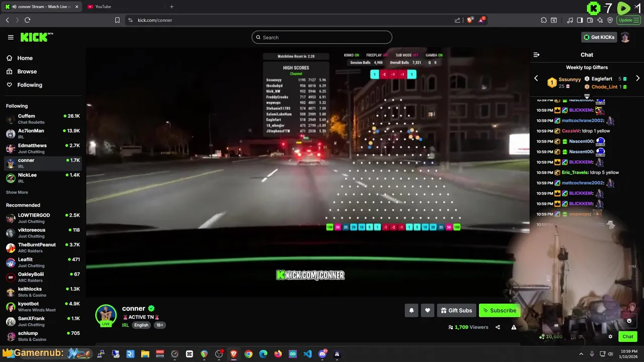Screen dimensions: 644x362
Task: Click the share stream icon
Action: (x=498, y=327)
